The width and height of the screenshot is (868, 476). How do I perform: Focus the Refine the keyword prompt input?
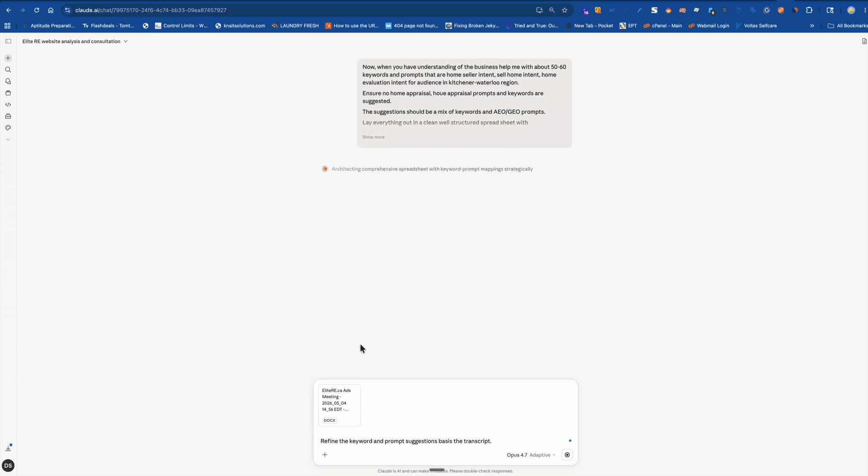pyautogui.click(x=406, y=441)
